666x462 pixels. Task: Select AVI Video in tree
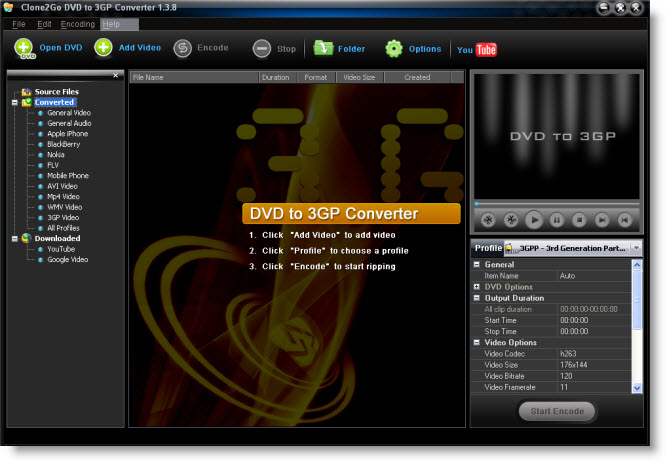click(x=62, y=186)
